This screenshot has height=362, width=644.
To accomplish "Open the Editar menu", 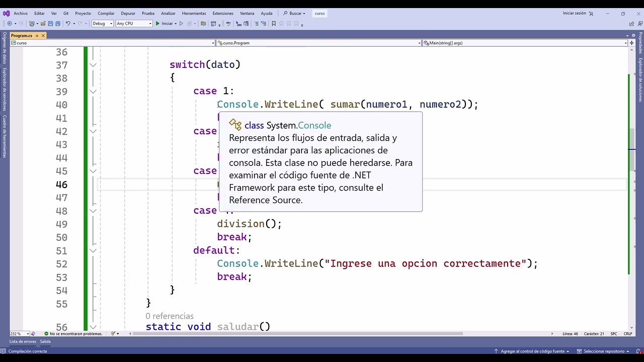I will tap(39, 14).
